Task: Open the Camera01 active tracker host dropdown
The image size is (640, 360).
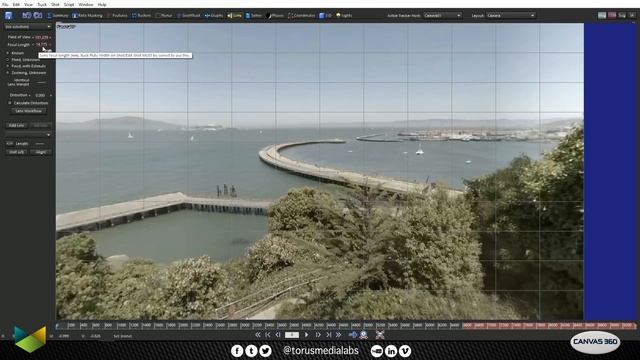Action: [x=442, y=16]
